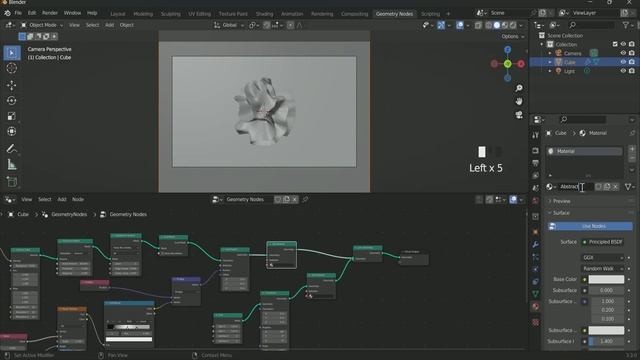The height and width of the screenshot is (360, 640).
Task: Select the Measure tool
Action: [x=12, y=164]
